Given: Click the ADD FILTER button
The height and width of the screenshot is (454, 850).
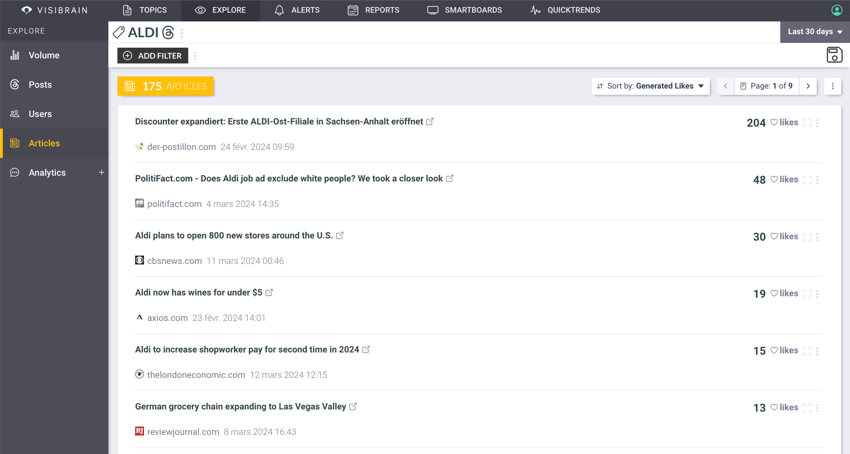Looking at the screenshot, I should point(153,55).
